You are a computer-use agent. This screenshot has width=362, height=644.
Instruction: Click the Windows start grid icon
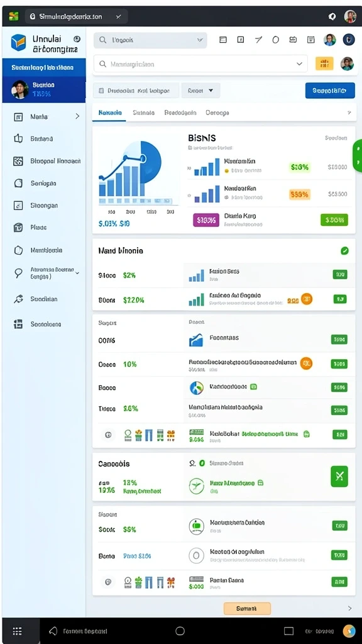(x=17, y=631)
